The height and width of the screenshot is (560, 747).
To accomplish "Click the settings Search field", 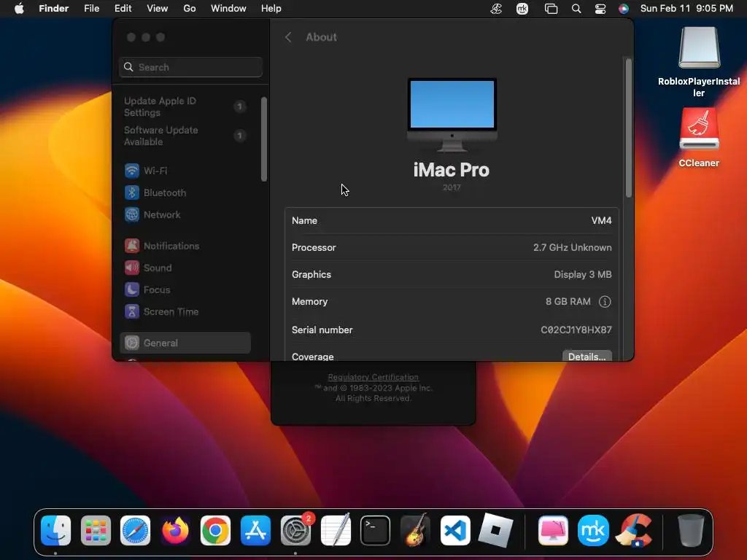I will pyautogui.click(x=190, y=67).
